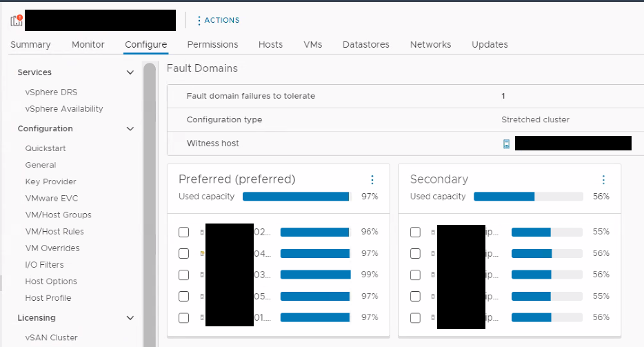This screenshot has width=644, height=347.
Task: Collapse the Licensing section
Action: coord(130,318)
